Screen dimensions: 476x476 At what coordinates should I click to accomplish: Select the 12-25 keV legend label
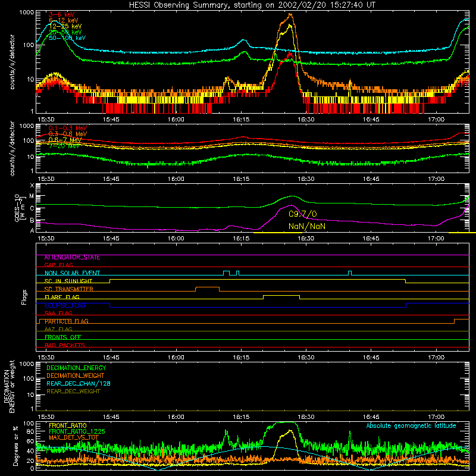pyautogui.click(x=65, y=26)
